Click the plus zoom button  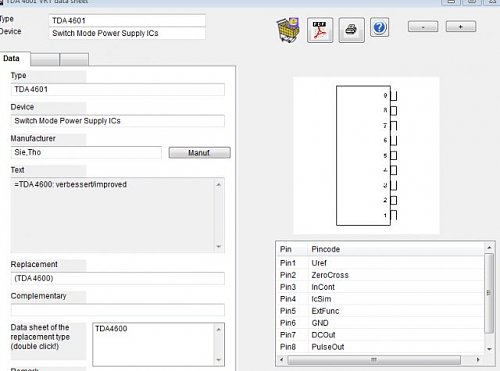[461, 27]
